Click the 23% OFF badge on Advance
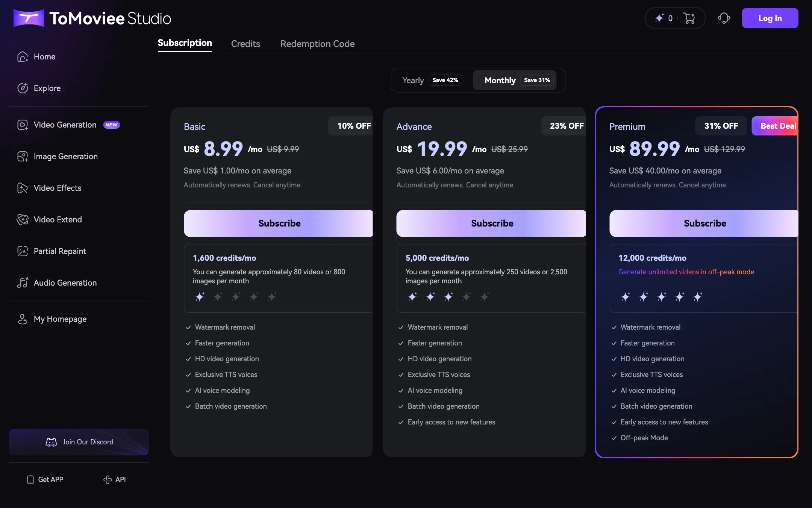This screenshot has height=508, width=812. pyautogui.click(x=564, y=126)
